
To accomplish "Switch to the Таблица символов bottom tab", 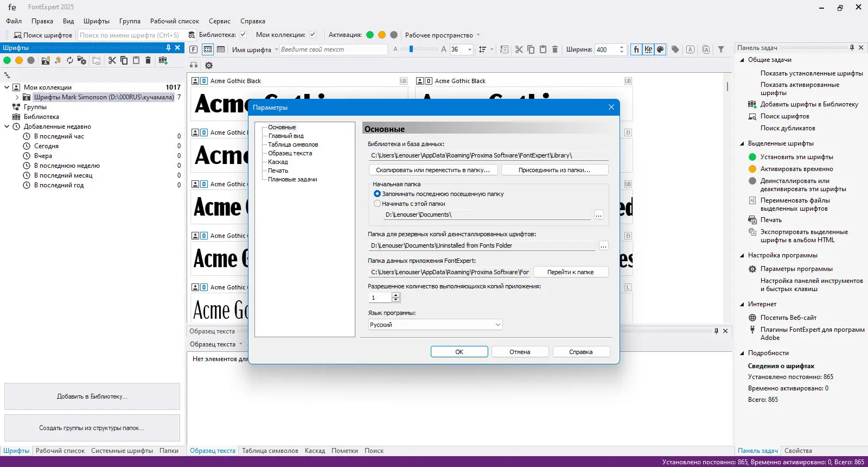I will [270, 451].
